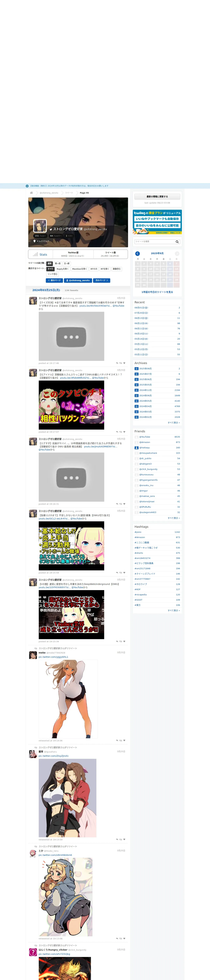Click the info icon in top notice bar

tap(27, 186)
